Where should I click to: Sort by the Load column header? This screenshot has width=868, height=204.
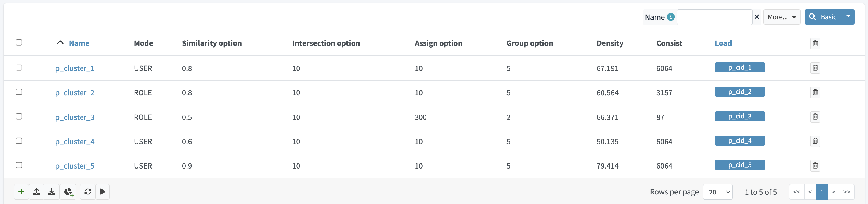coord(723,43)
